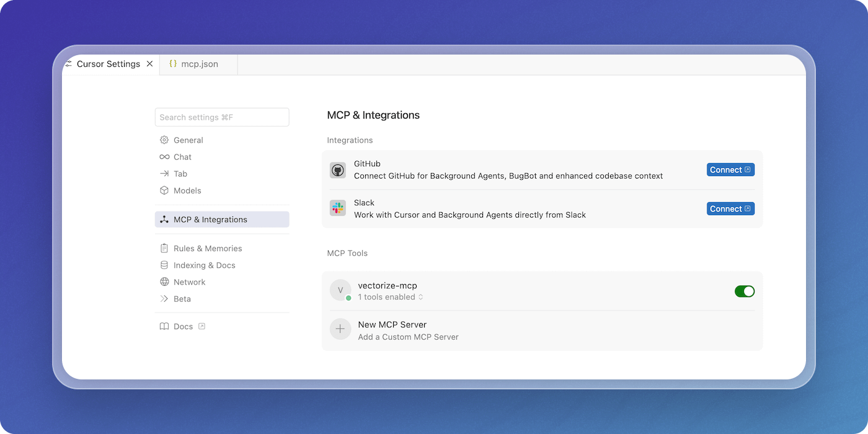The height and width of the screenshot is (434, 868).
Task: Click the MCP & Integrations node icon
Action: pyautogui.click(x=164, y=219)
